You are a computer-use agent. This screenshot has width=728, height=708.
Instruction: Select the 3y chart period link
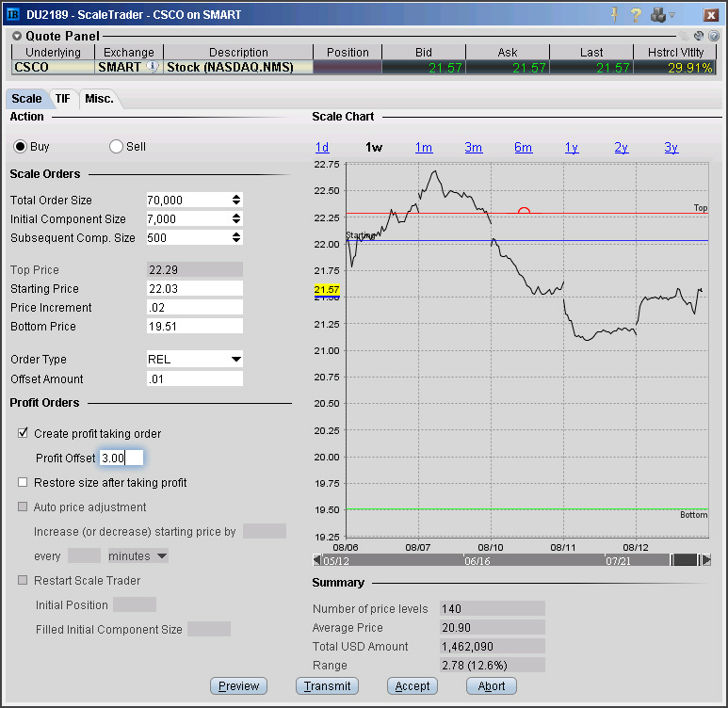tap(671, 148)
